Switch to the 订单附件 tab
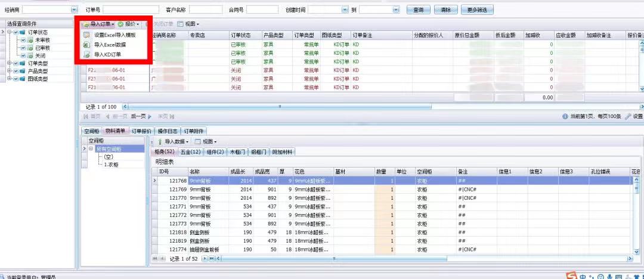 (x=194, y=131)
